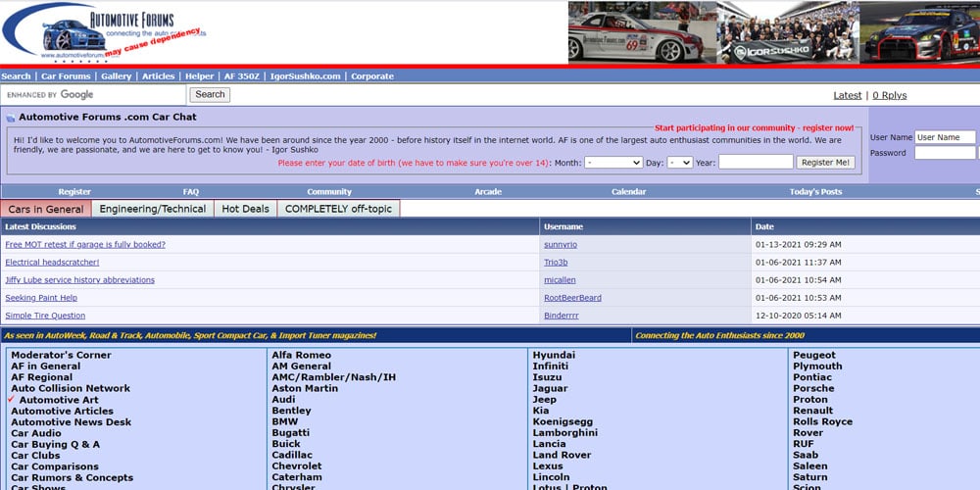
Task: Click the Car Forums navigation link
Action: [x=66, y=76]
